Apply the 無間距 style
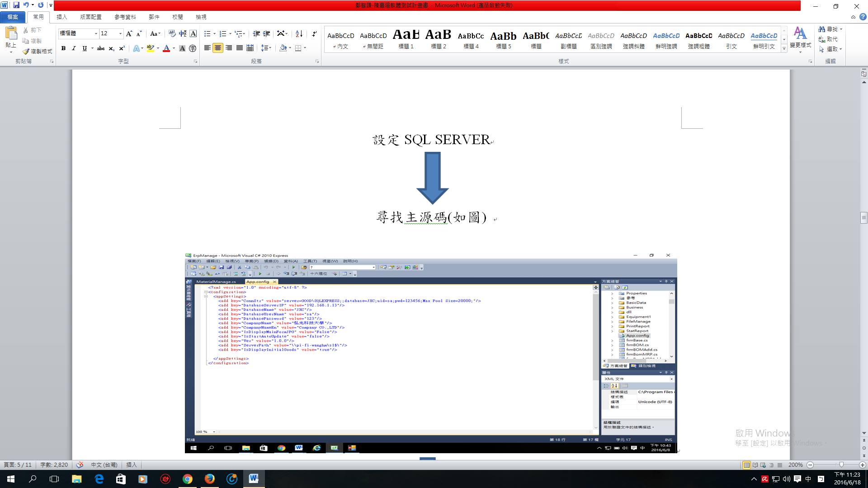This screenshot has width=868, height=488. tap(373, 39)
